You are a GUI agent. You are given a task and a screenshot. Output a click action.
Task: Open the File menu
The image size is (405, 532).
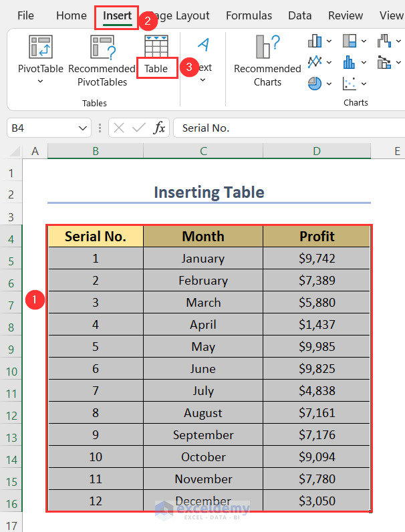point(25,15)
